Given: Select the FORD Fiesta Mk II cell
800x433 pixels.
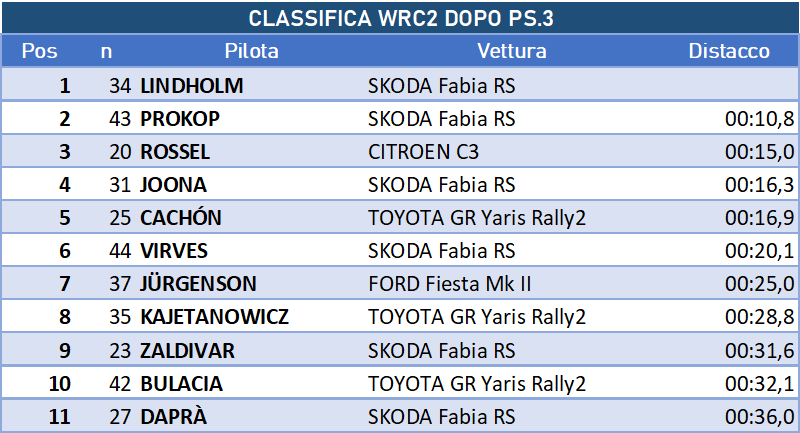Looking at the screenshot, I should (x=449, y=284).
